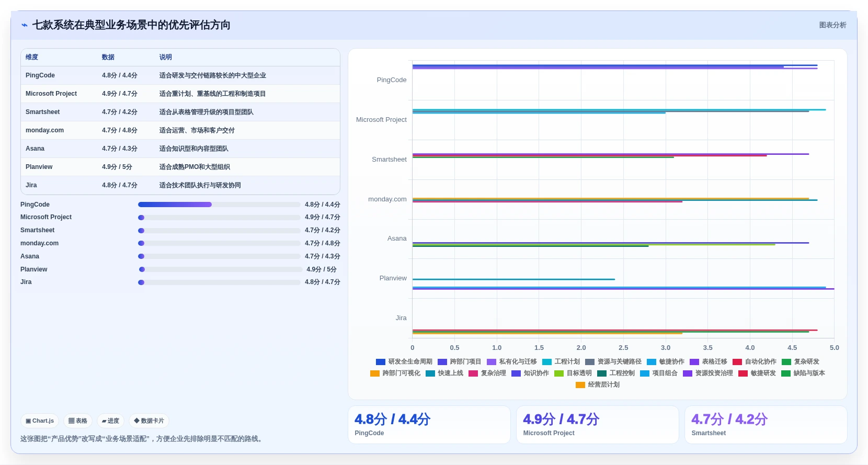Select the 数据卡片 chip
The height and width of the screenshot is (465, 868).
tap(149, 421)
